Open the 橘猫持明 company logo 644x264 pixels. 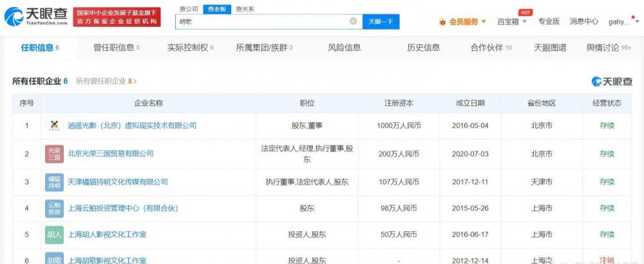pos(54,182)
